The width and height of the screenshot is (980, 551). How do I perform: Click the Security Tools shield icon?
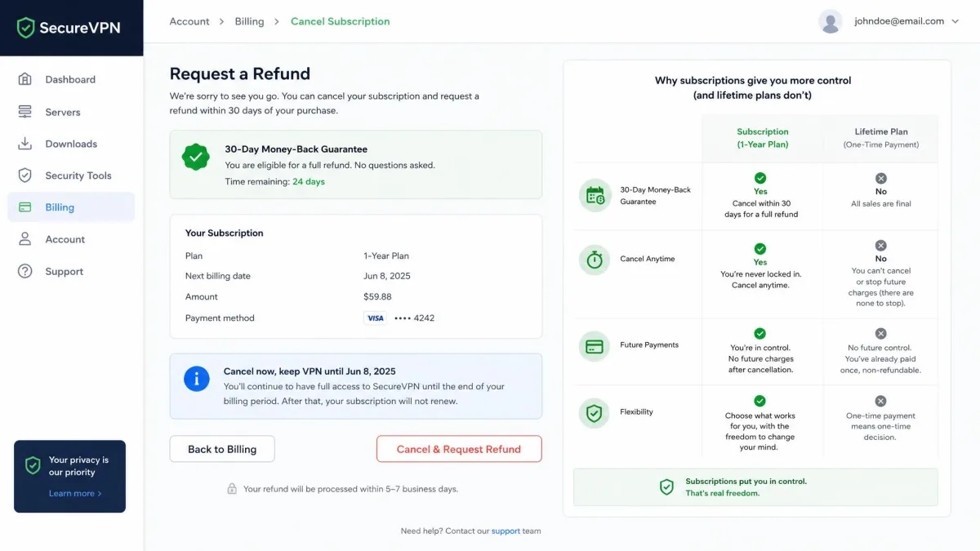(25, 176)
